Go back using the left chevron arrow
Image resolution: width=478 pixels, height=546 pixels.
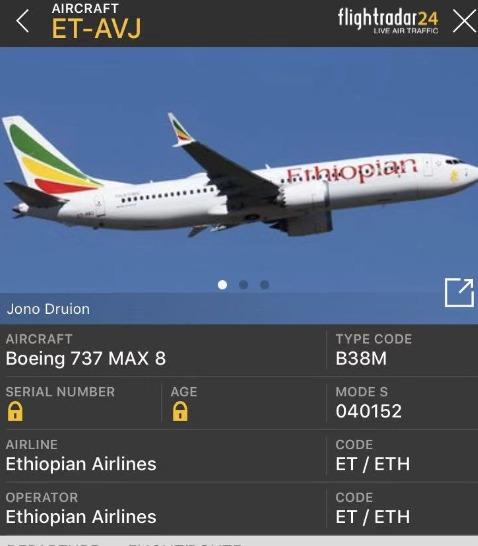[23, 21]
